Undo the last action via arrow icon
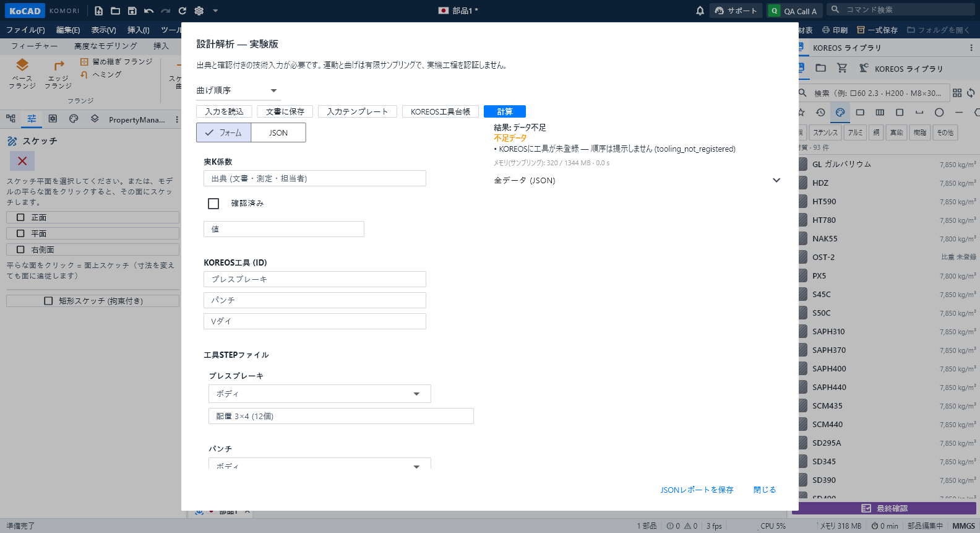This screenshot has width=980, height=533. tap(148, 11)
